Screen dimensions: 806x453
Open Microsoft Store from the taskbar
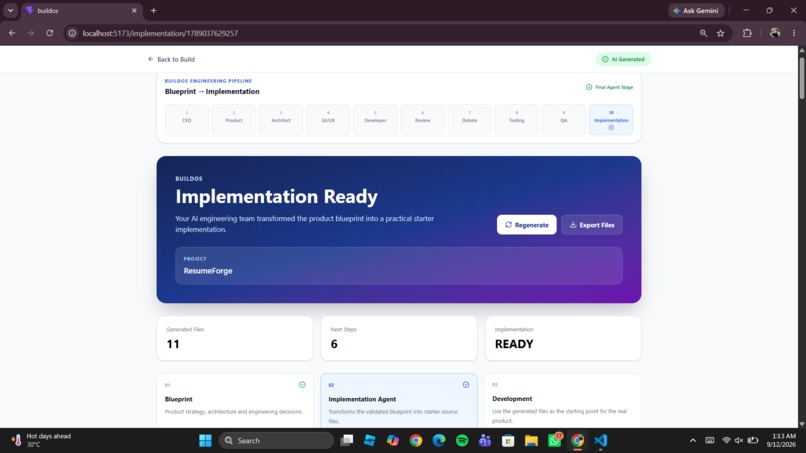(x=508, y=441)
